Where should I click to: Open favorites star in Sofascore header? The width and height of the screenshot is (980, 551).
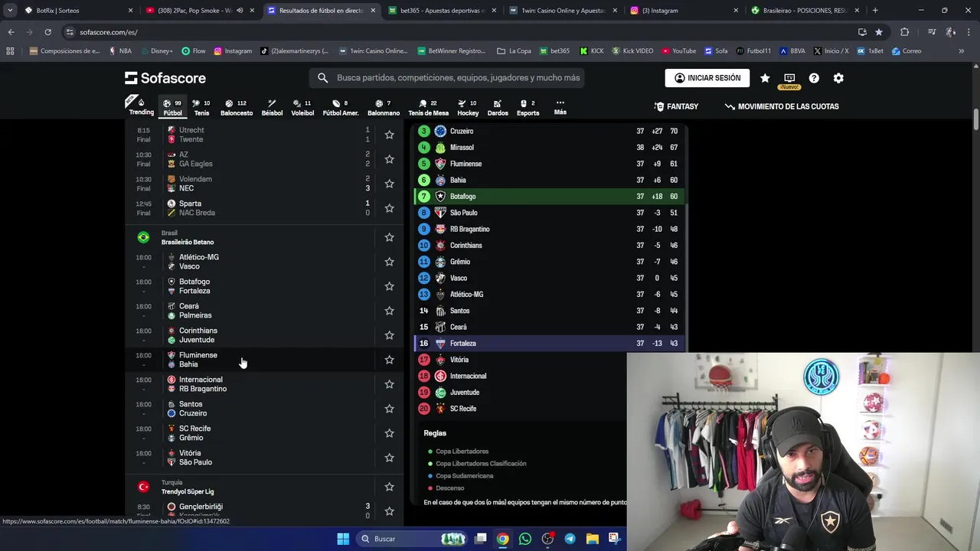coord(765,78)
